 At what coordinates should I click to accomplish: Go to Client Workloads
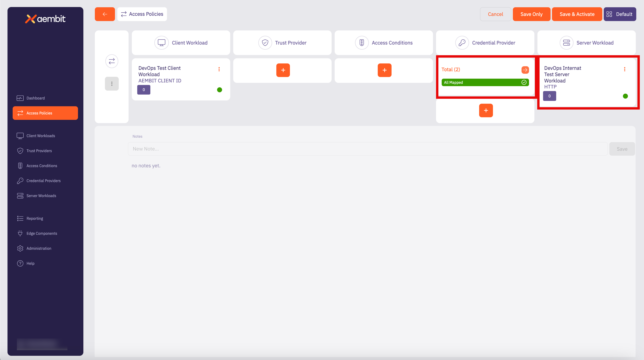(45, 136)
